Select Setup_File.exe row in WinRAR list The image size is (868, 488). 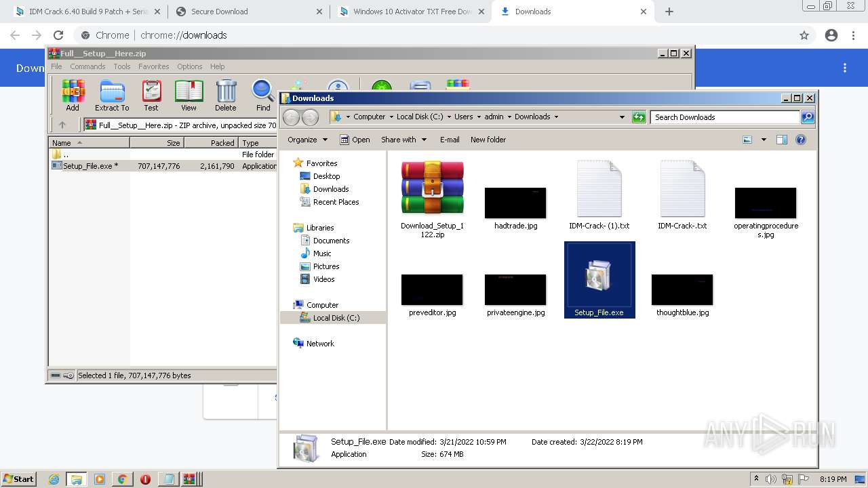(163, 166)
